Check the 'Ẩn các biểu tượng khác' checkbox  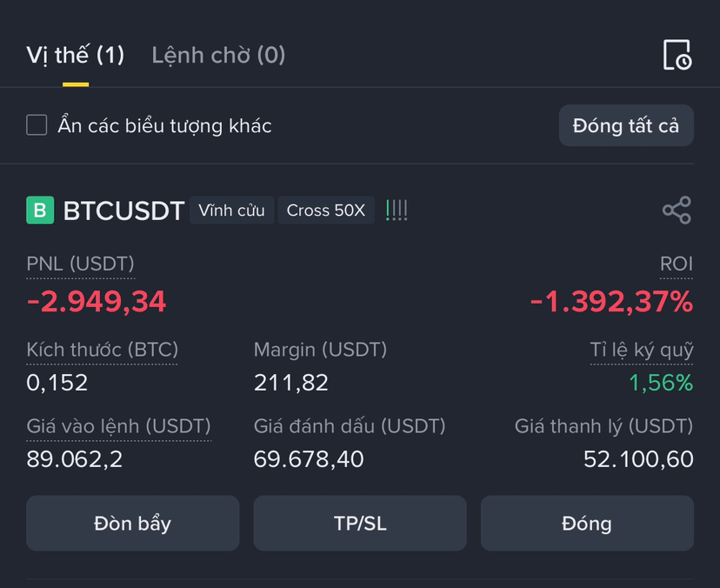point(37,125)
